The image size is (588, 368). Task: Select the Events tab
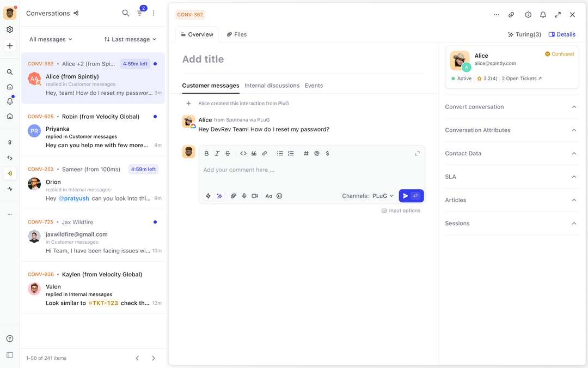tap(314, 86)
